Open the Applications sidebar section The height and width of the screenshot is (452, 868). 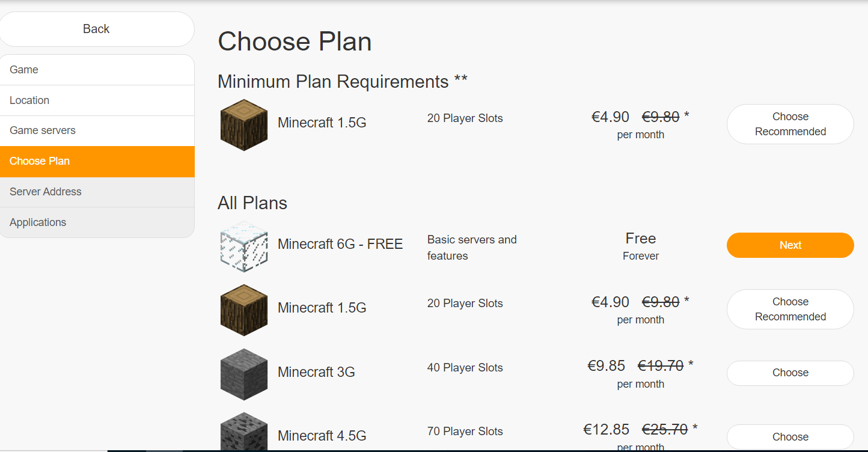38,222
